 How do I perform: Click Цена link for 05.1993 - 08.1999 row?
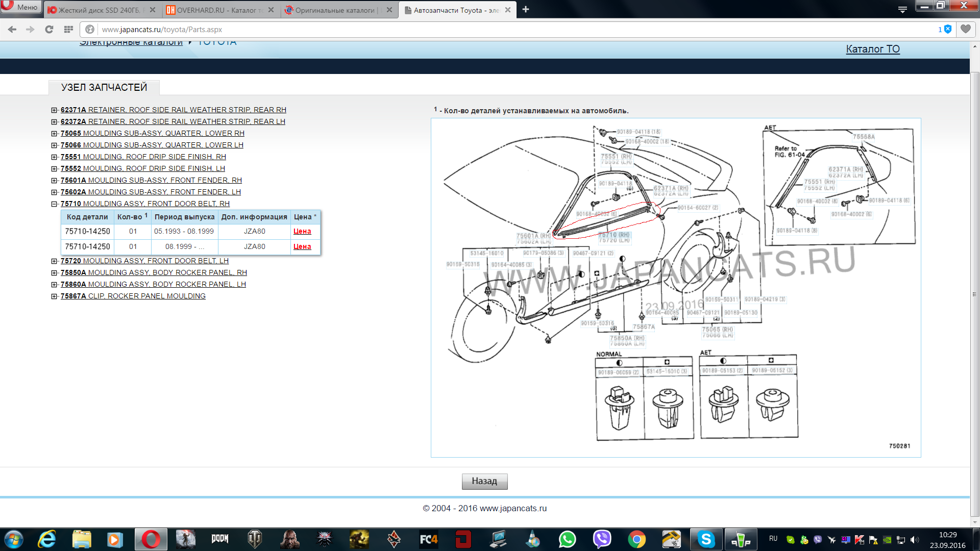click(302, 231)
